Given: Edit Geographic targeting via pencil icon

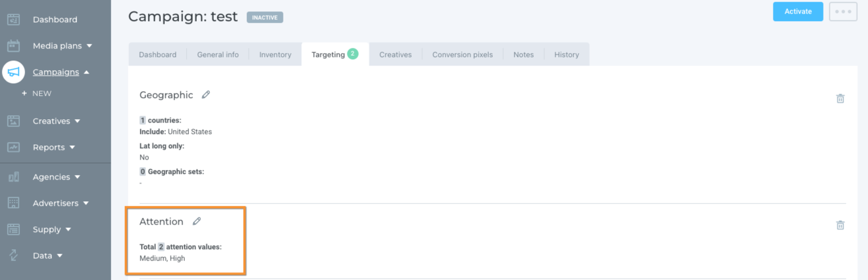Looking at the screenshot, I should pos(206,95).
